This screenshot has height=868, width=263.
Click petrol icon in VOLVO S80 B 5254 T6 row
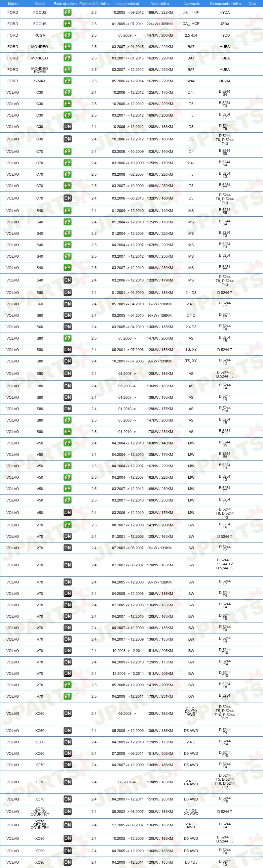[x=68, y=338]
